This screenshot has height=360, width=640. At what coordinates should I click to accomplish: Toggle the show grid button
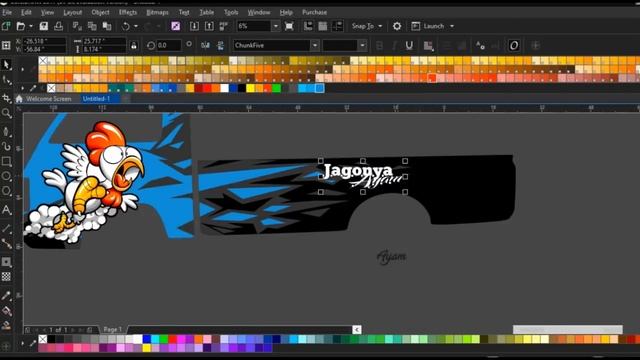click(x=322, y=26)
